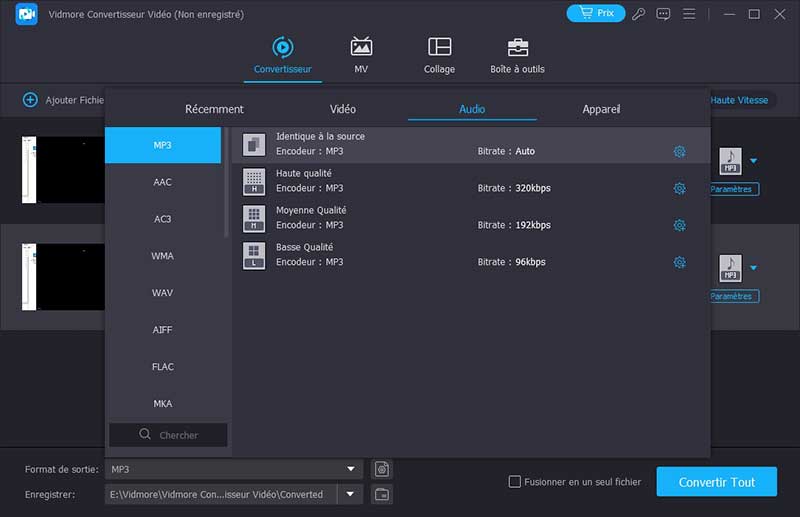Click the format list scrollbar
The height and width of the screenshot is (517, 800).
pyautogui.click(x=226, y=182)
